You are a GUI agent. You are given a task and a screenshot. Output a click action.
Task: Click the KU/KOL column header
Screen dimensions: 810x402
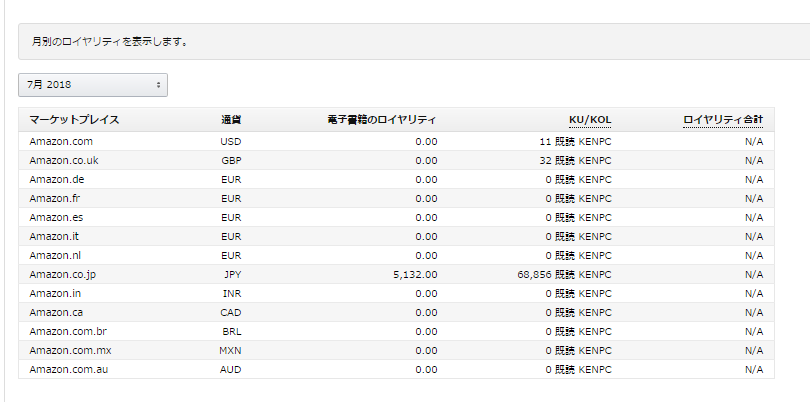pyautogui.click(x=590, y=120)
